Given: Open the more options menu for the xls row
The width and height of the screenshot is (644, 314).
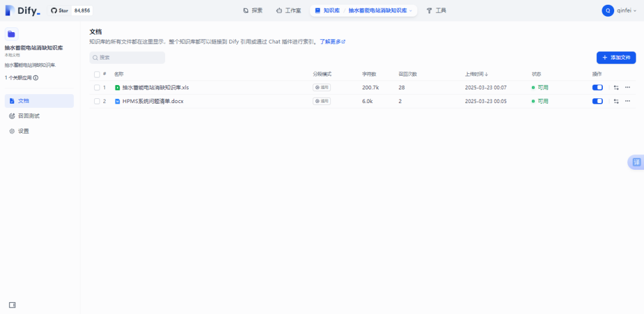Looking at the screenshot, I should tap(627, 88).
